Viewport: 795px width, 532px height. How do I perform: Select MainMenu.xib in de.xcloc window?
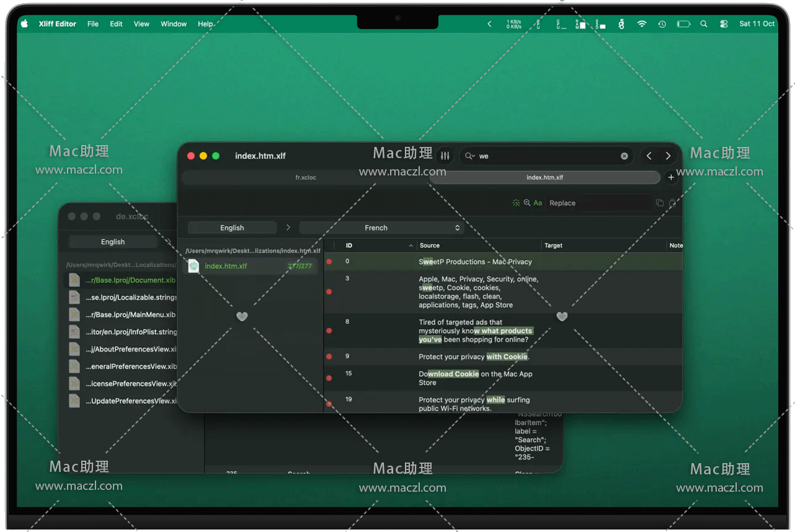pos(121,315)
